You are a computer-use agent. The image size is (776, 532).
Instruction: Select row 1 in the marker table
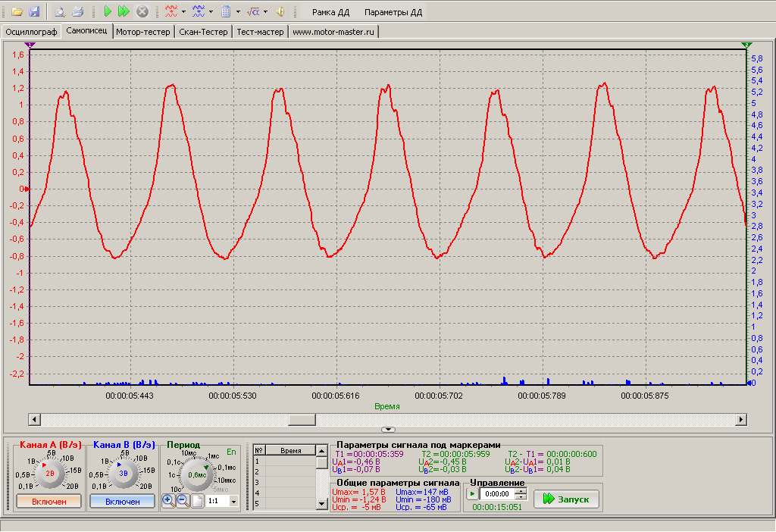tap(285, 462)
